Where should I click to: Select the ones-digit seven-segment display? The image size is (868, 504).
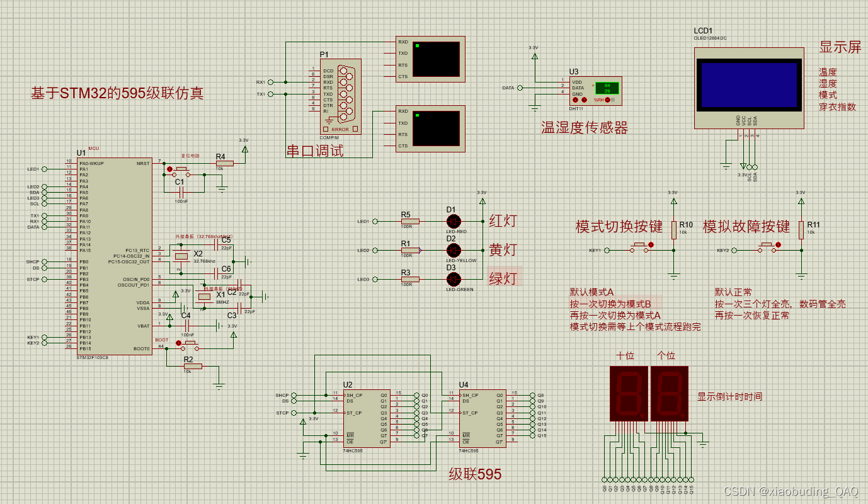670,394
